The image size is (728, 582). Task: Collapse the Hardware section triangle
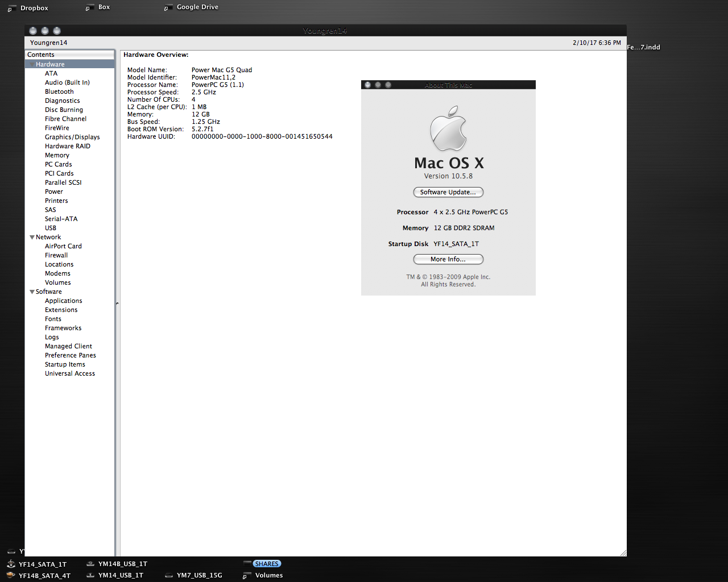point(32,64)
